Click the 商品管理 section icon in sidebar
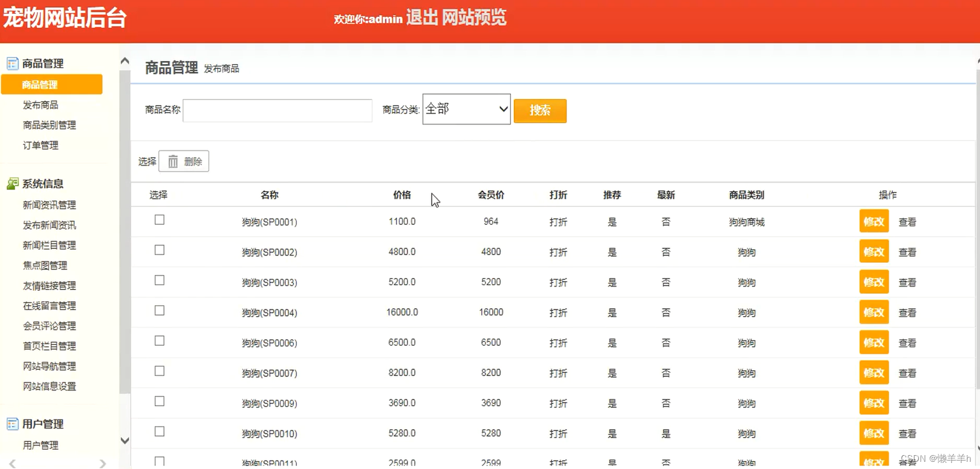The height and width of the screenshot is (469, 980). click(x=12, y=63)
